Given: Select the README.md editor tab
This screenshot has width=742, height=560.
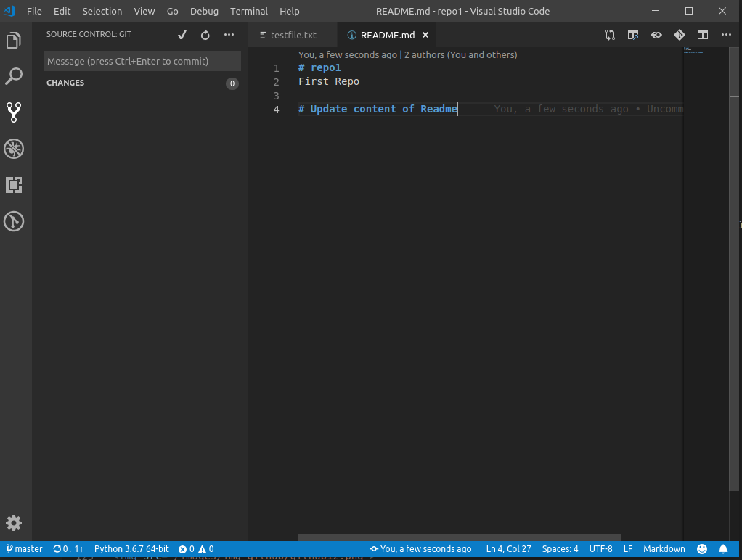Looking at the screenshot, I should pos(387,35).
